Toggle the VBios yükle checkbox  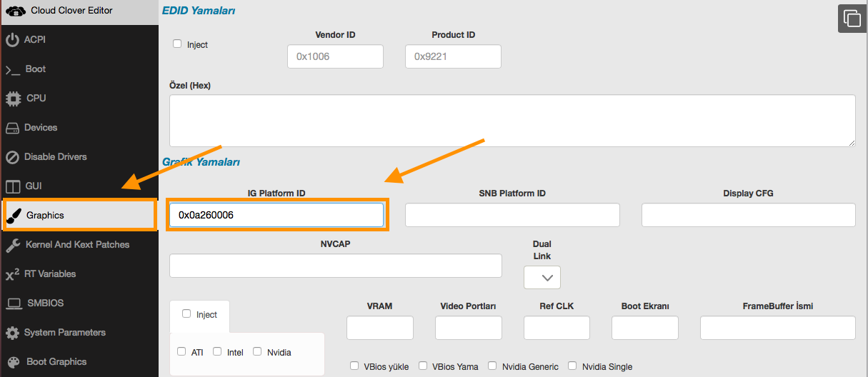[354, 366]
